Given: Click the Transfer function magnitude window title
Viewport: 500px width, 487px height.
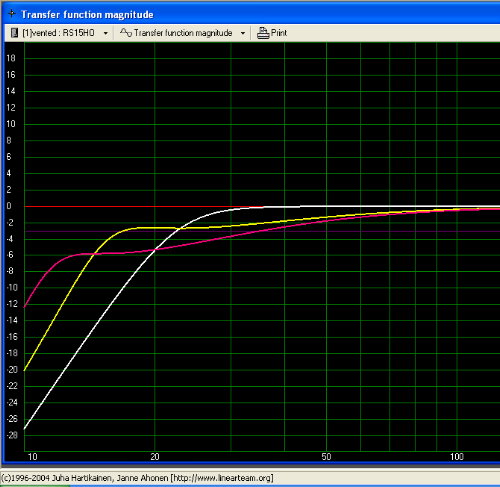Looking at the screenshot, I should tap(87, 15).
